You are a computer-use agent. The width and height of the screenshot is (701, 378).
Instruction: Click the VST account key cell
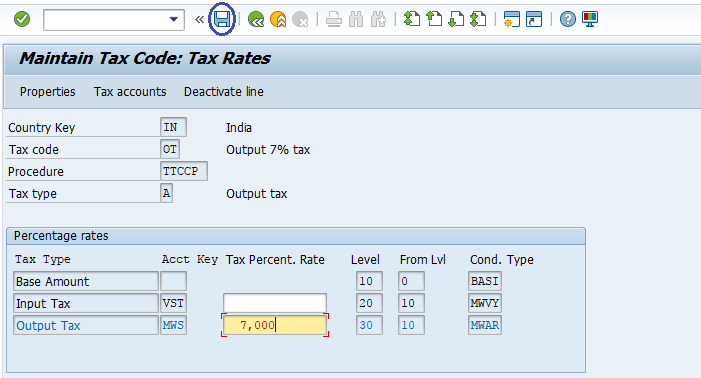(x=173, y=303)
